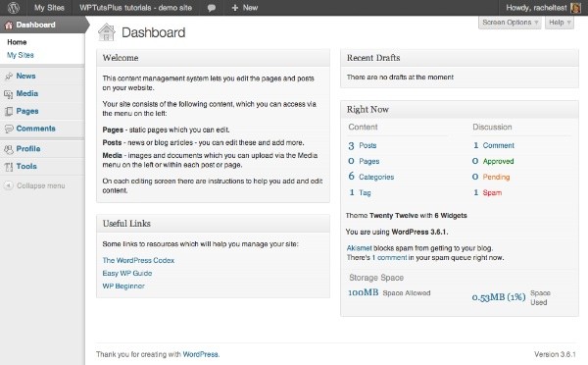
Task: Open the Easy WP Guide link
Action: click(127, 273)
